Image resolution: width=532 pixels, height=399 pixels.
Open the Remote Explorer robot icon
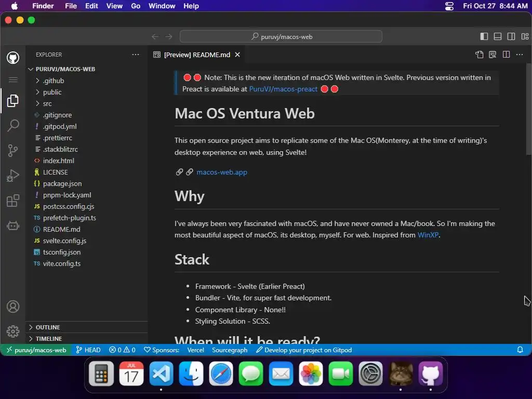[13, 225]
